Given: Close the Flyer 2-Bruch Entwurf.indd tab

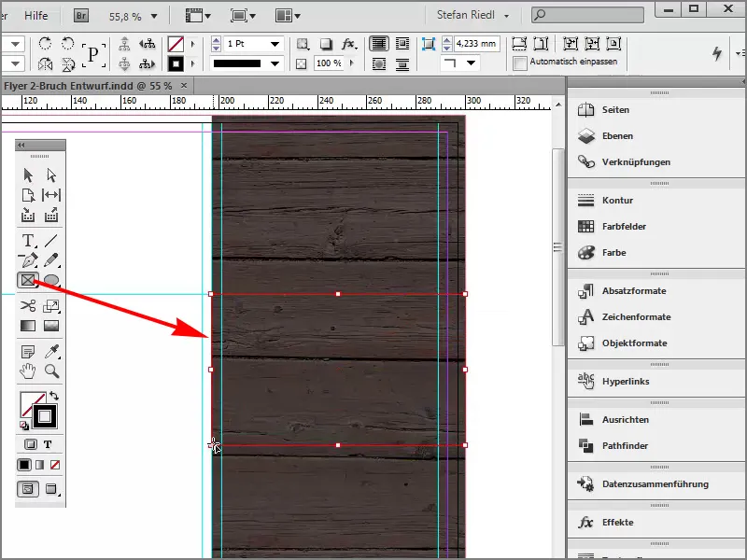Looking at the screenshot, I should click(x=184, y=86).
